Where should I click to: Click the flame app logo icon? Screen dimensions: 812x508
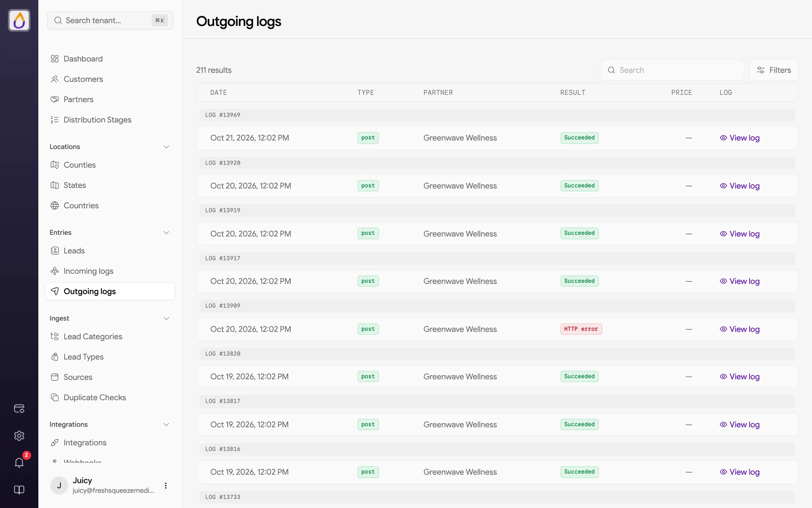(19, 20)
